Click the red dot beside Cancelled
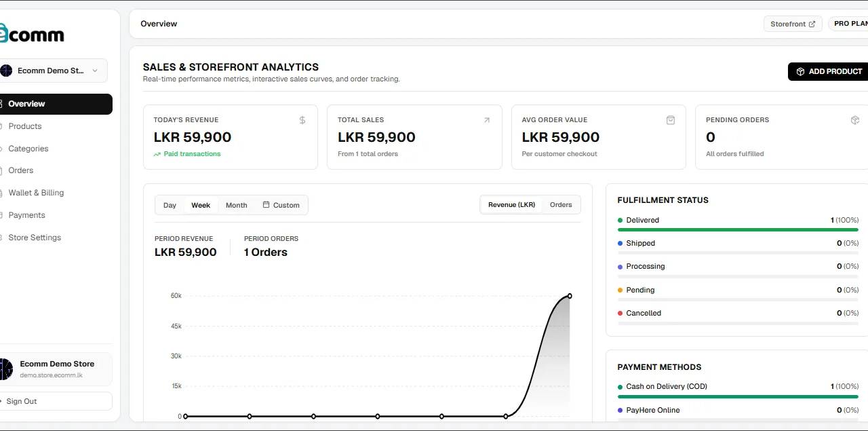 coord(620,313)
